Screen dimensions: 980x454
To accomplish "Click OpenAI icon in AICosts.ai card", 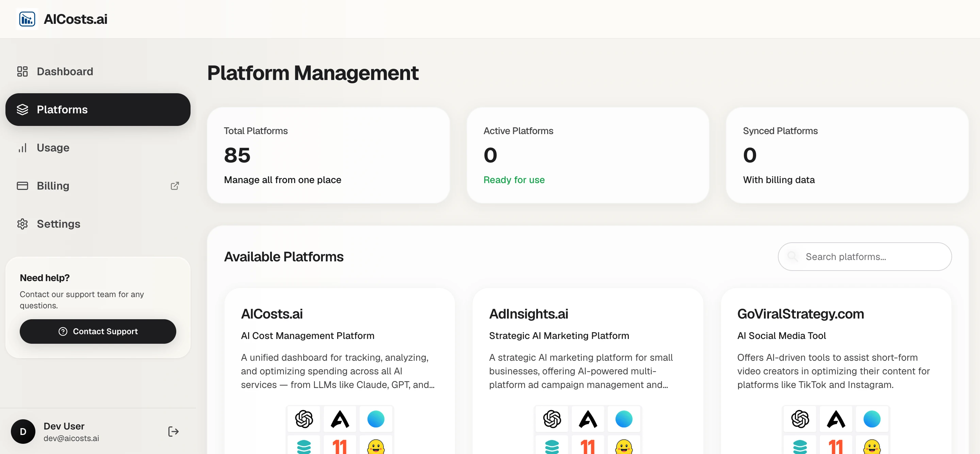I will [304, 419].
